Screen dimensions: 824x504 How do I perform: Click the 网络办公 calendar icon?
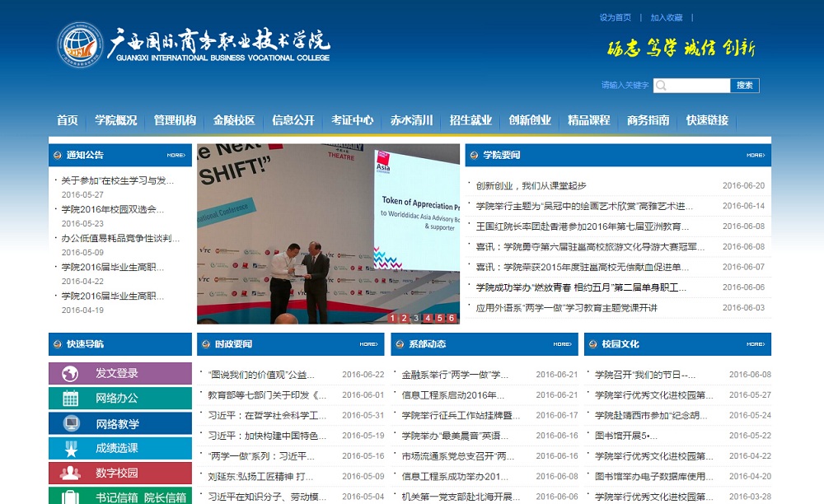click(x=70, y=399)
